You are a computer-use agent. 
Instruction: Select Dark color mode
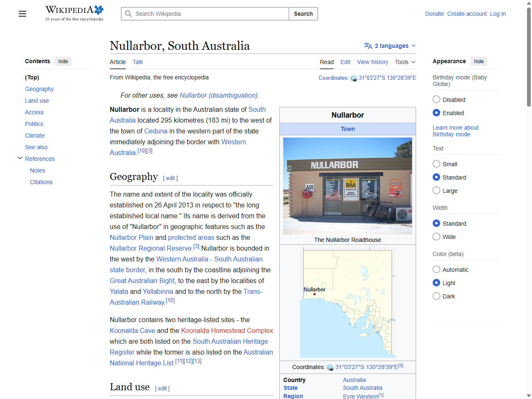[x=436, y=296]
